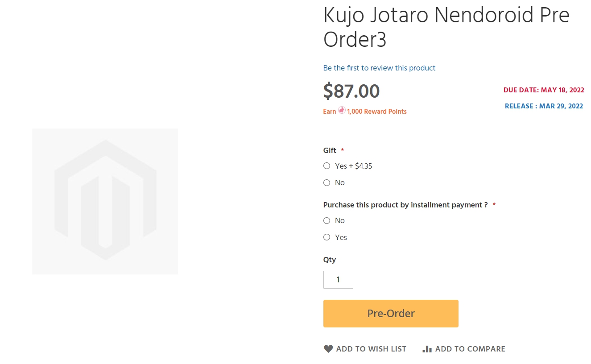Click the Kujo Jotaro Nendoroid product title
The image size is (591, 364).
click(446, 28)
